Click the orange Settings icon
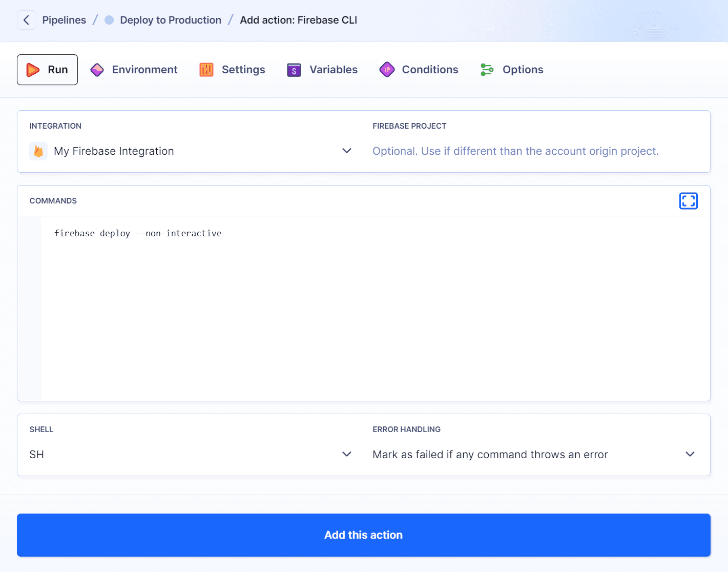The height and width of the screenshot is (572, 728). [x=206, y=69]
